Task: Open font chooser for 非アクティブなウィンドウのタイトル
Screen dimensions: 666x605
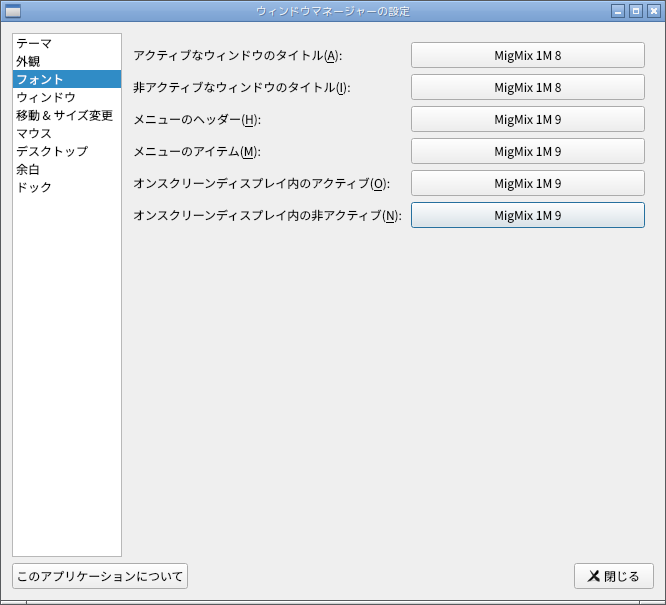Action: pyautogui.click(x=528, y=87)
